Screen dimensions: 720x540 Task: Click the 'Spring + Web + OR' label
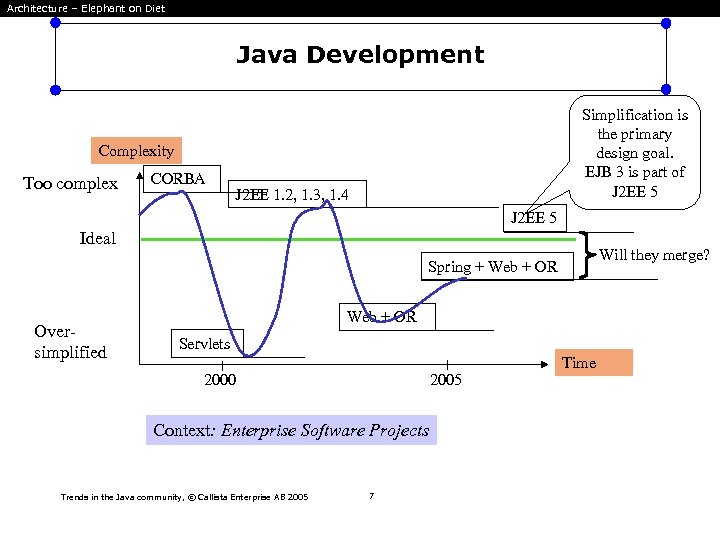[x=497, y=266]
